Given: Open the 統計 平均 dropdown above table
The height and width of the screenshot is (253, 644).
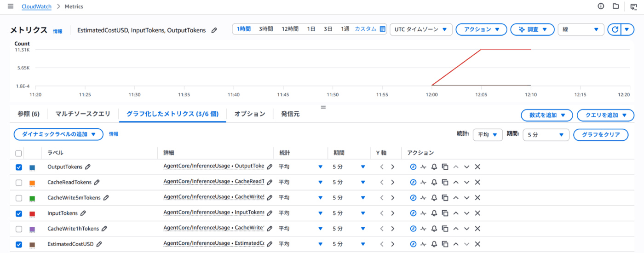Looking at the screenshot, I should point(488,135).
